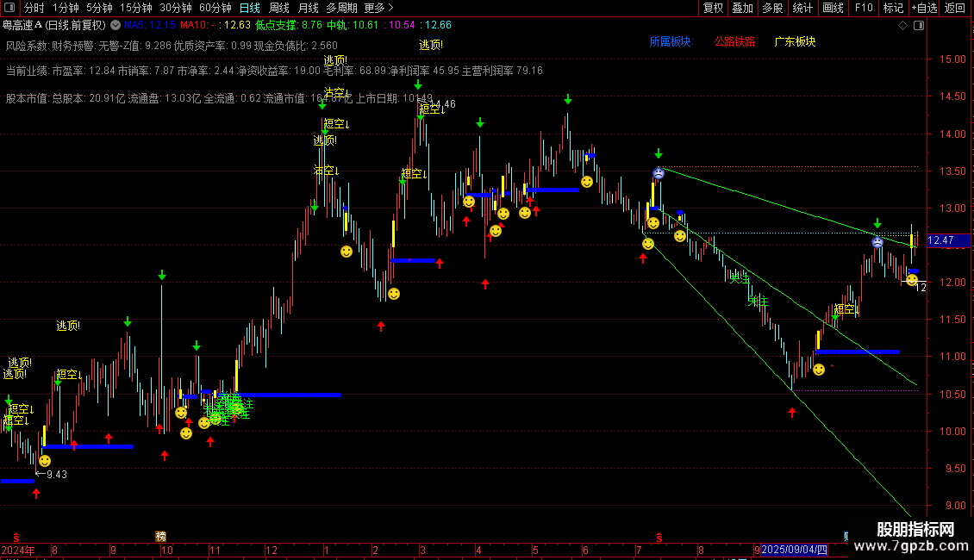Click the 9.00 price axis label

pyautogui.click(x=955, y=506)
